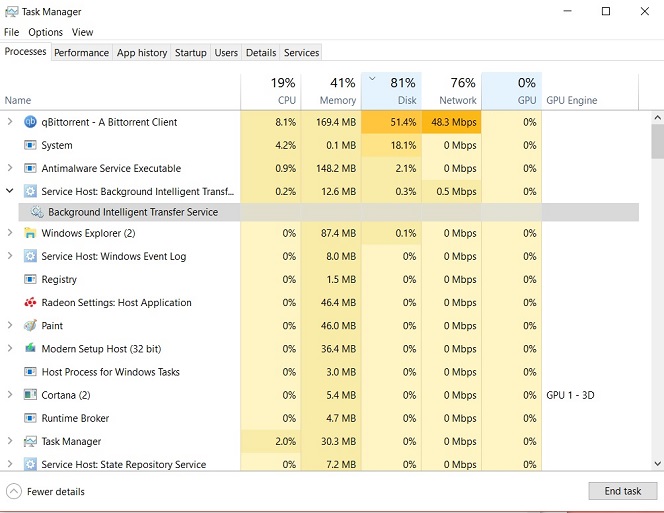Click the End task button
This screenshot has width=664, height=513.
coord(622,491)
